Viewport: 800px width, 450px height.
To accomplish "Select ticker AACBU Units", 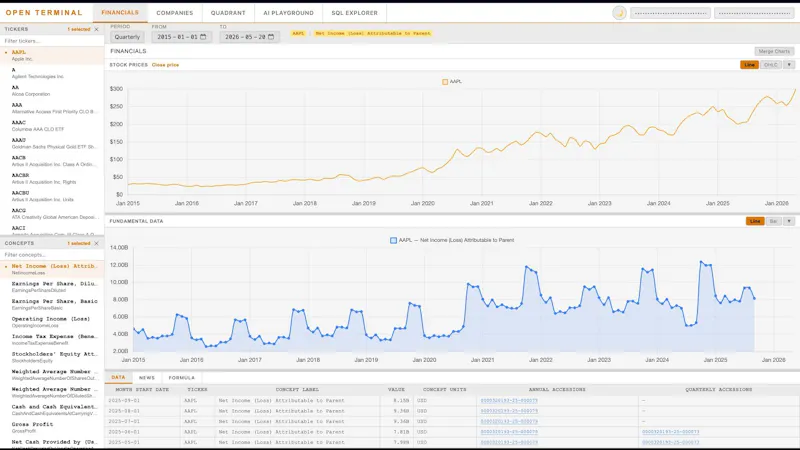I will [52, 196].
